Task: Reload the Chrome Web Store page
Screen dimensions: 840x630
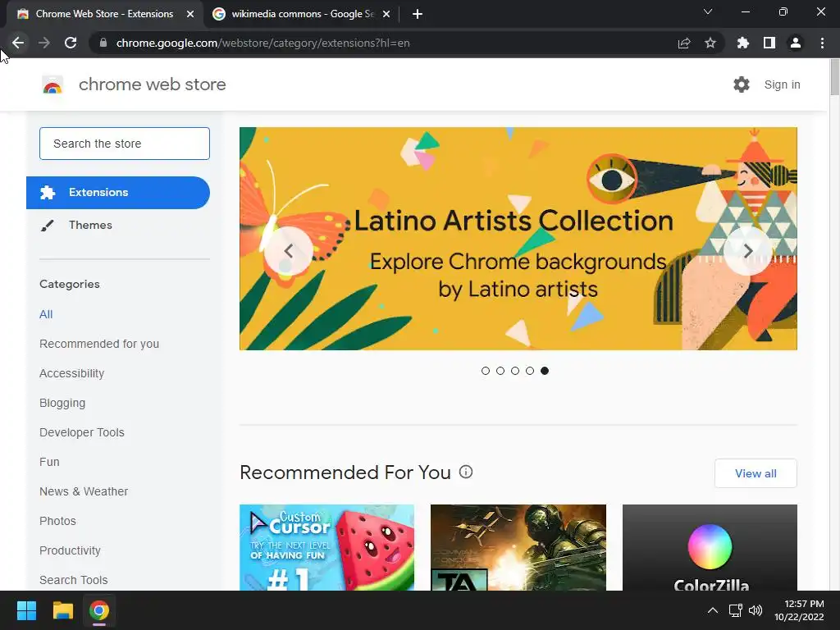Action: [71, 43]
